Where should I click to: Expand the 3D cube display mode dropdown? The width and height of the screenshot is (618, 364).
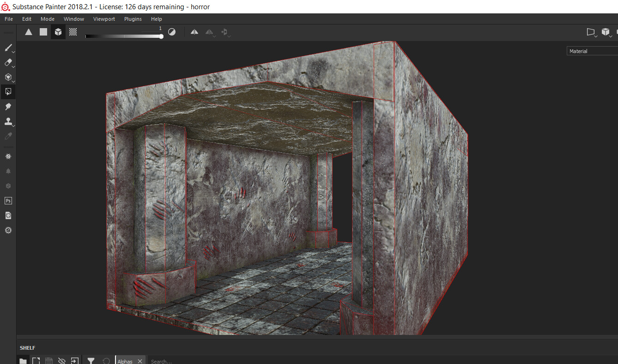point(606,32)
